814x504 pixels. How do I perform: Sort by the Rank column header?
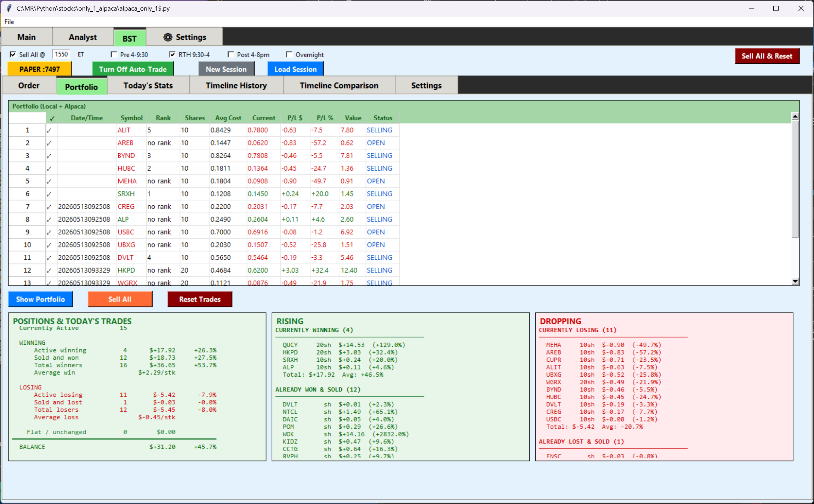(x=163, y=118)
